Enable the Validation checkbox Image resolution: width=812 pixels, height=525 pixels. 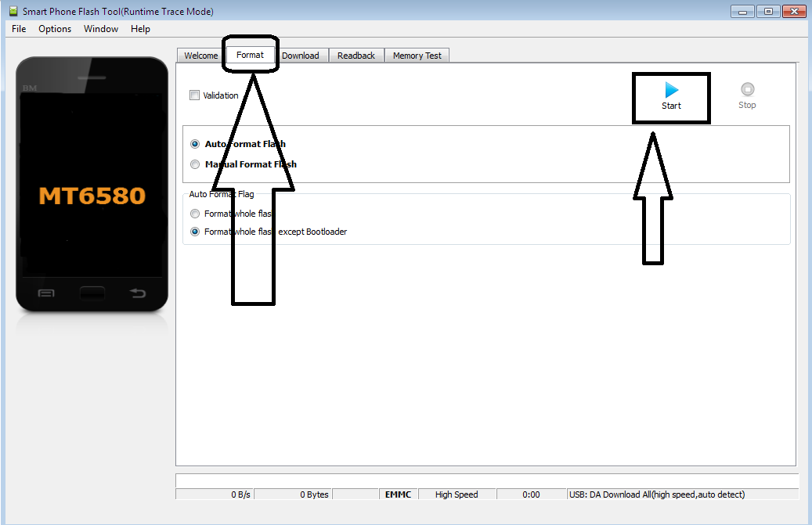pos(195,95)
